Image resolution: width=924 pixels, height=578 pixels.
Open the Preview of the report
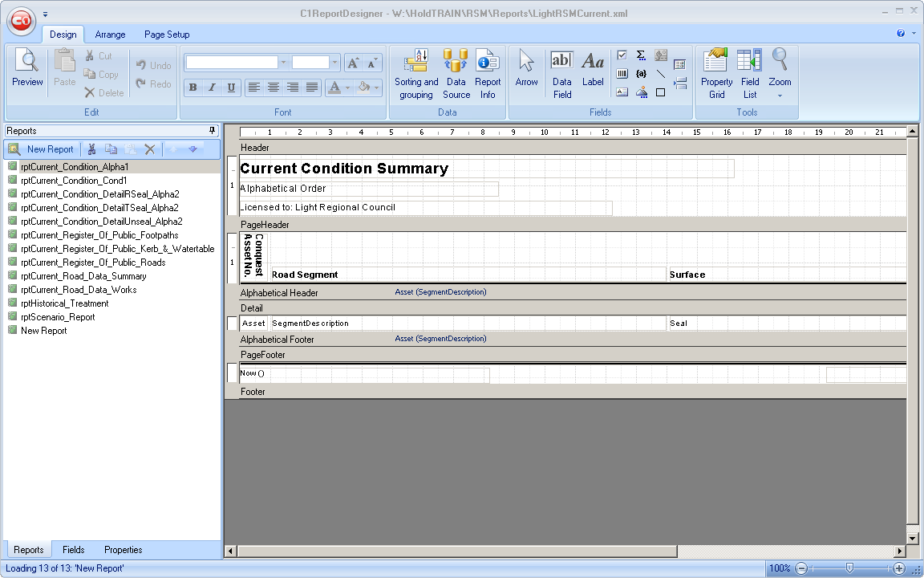pyautogui.click(x=27, y=68)
